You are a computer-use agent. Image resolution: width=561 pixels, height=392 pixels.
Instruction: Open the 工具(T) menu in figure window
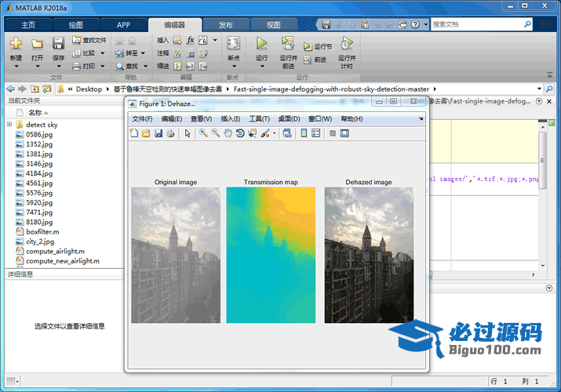point(259,118)
